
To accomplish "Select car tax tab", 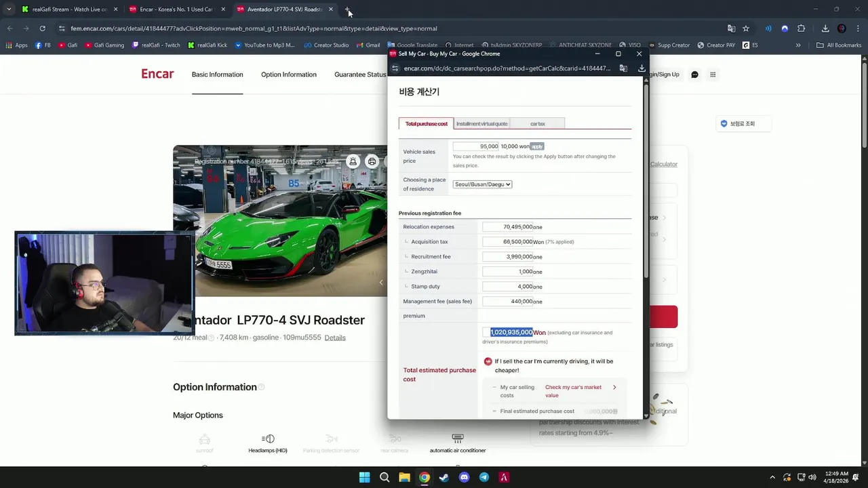I will [537, 123].
